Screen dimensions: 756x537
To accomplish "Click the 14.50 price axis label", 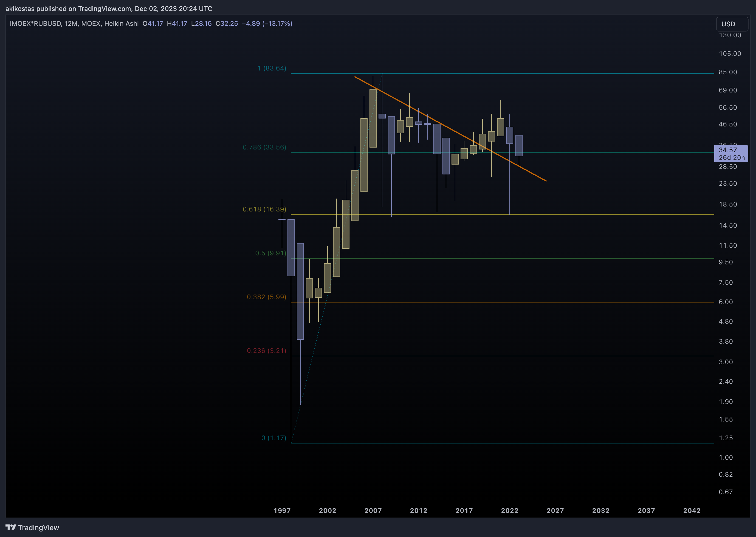I will click(x=728, y=225).
